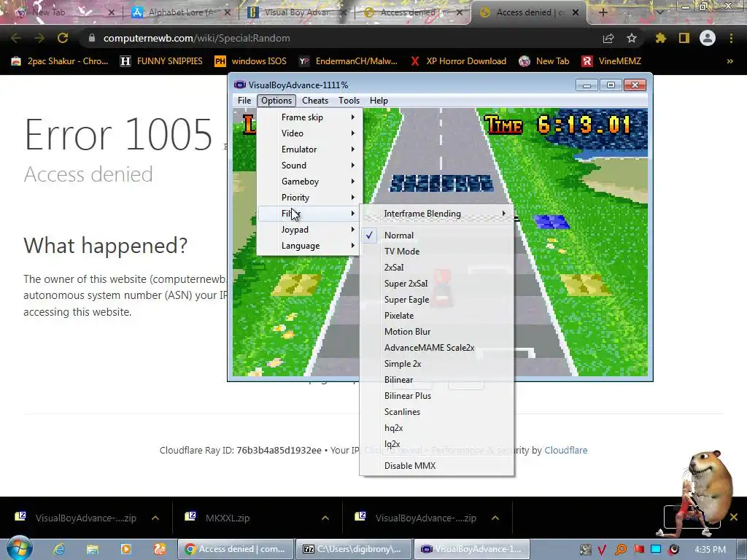The image size is (747, 560).
Task: Launch Internet Explorer from the taskbar
Action: (59, 549)
